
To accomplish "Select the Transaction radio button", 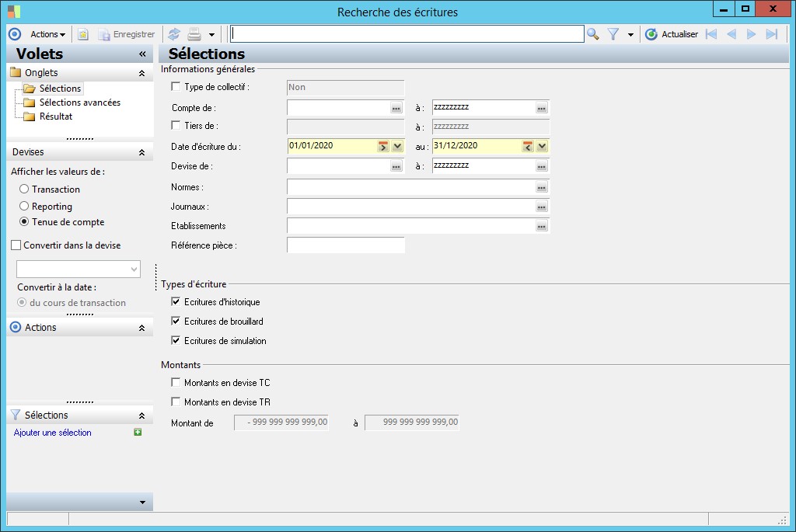I will 24,190.
